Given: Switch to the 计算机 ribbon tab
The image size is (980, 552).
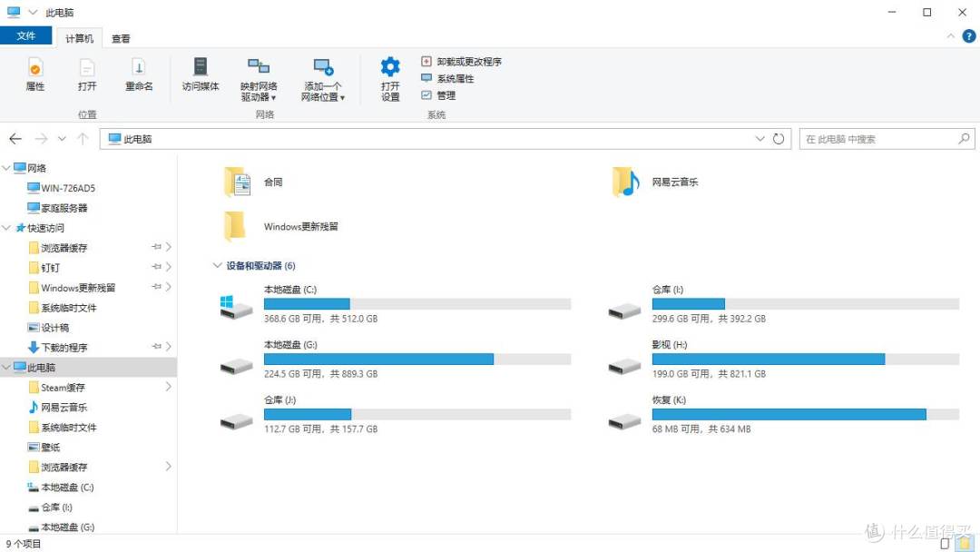Looking at the screenshot, I should click(x=79, y=38).
